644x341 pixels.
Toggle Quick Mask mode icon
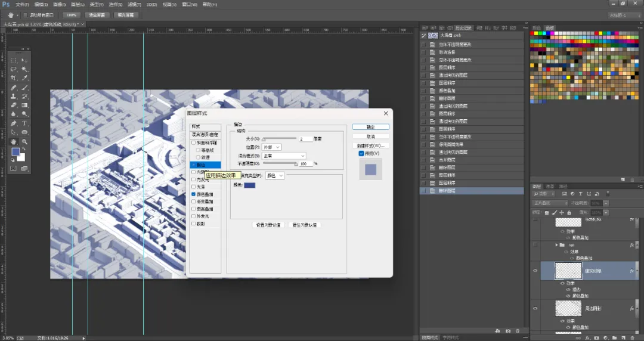(x=14, y=169)
